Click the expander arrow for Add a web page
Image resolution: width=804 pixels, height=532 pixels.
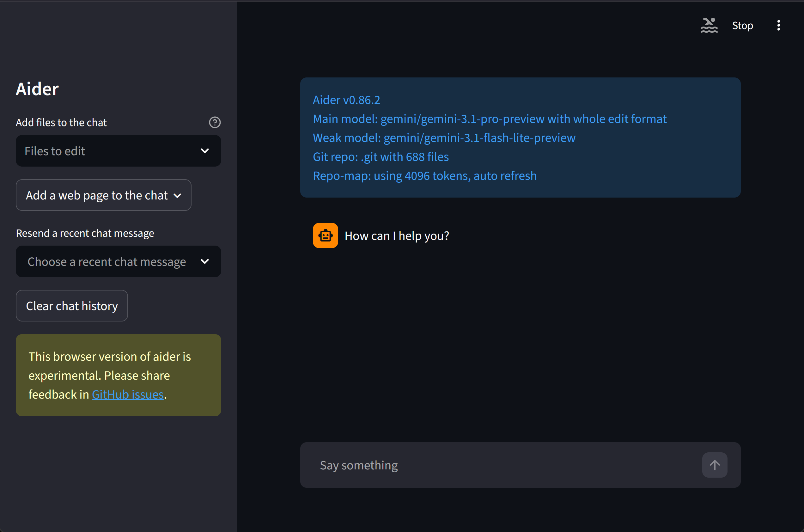[178, 195]
